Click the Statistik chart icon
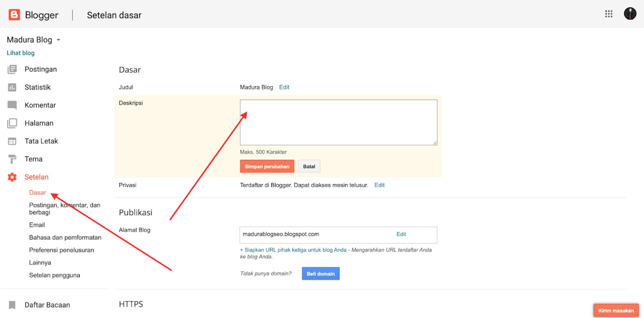The width and height of the screenshot is (644, 318). [x=12, y=87]
